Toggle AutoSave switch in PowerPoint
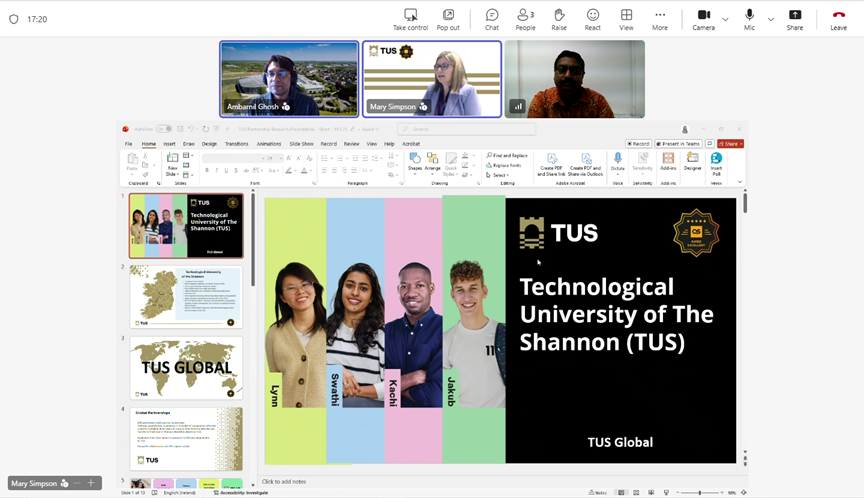 point(164,129)
